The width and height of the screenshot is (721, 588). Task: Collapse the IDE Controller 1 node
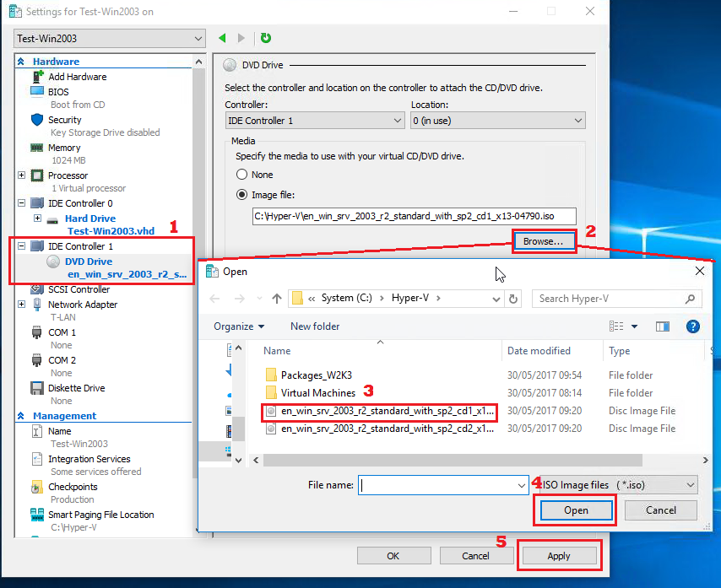(x=21, y=246)
